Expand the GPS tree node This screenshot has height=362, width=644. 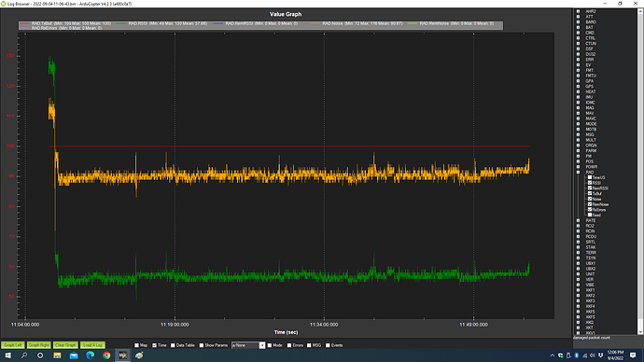pos(579,86)
